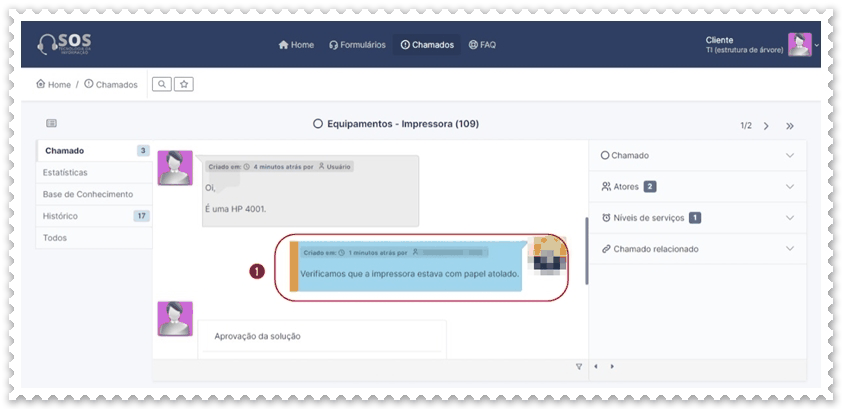
Task: Click the small left arrow in bottom bar
Action: (597, 366)
